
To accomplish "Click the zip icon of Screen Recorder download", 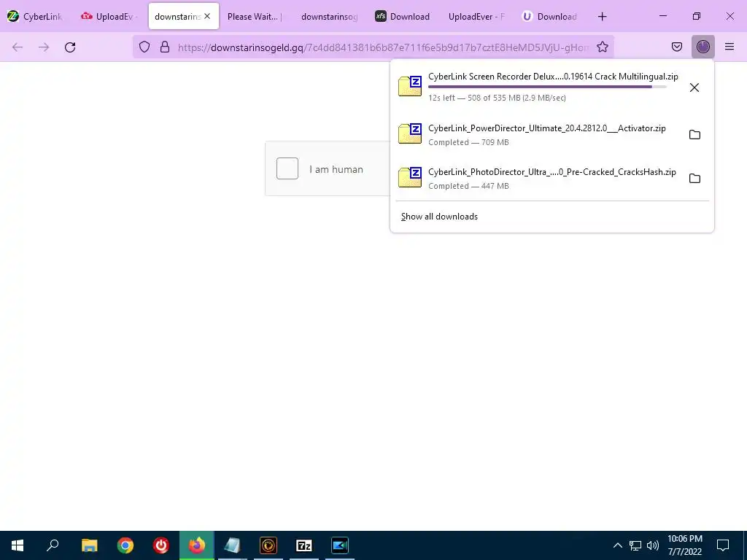I will point(410,86).
